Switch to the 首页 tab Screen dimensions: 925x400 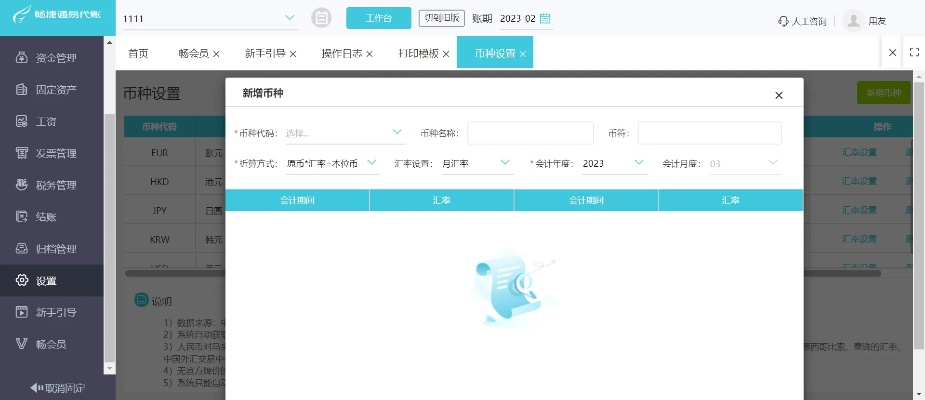point(138,53)
